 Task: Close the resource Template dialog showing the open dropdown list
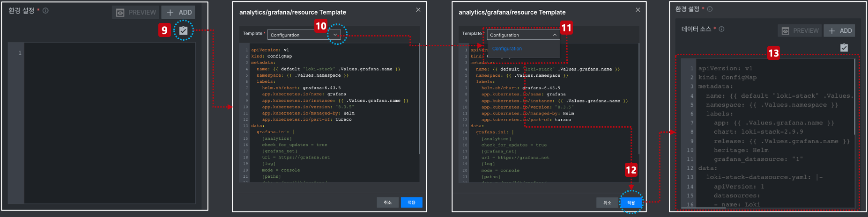638,10
